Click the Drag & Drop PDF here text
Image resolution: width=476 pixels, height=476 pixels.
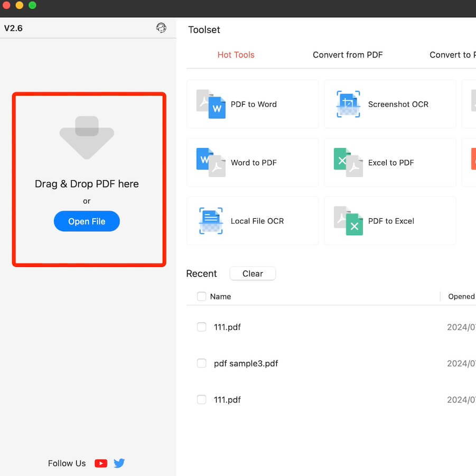click(x=87, y=184)
